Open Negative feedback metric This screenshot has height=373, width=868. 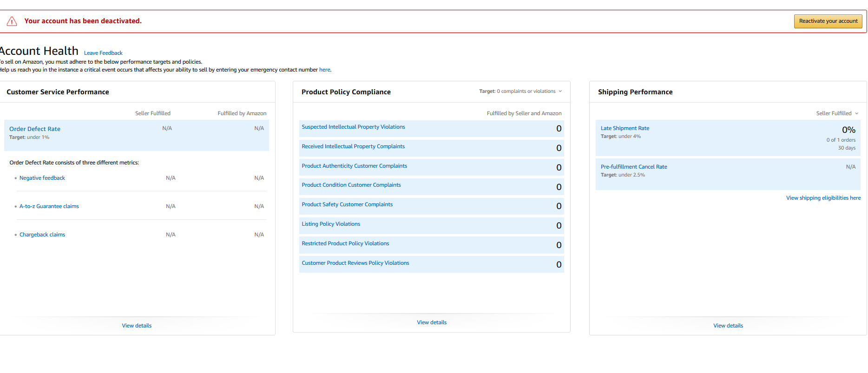[x=42, y=178]
